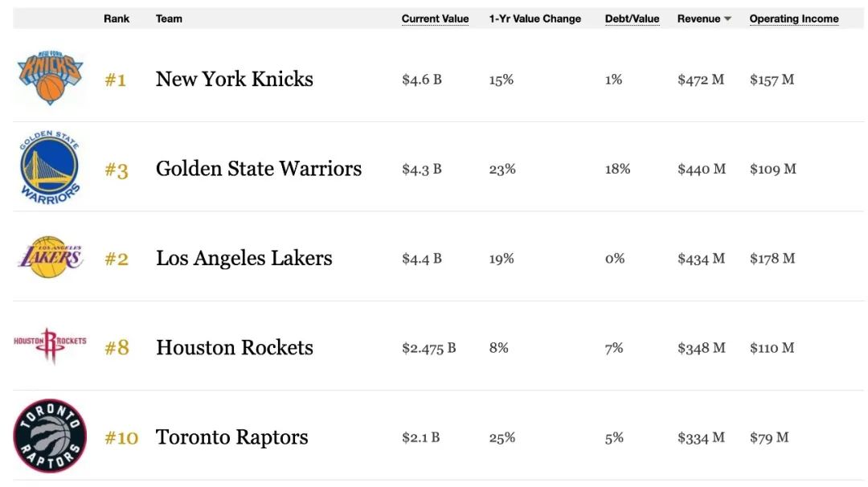The width and height of the screenshot is (868, 487).
Task: Sort by Operating Income header
Action: click(x=793, y=19)
